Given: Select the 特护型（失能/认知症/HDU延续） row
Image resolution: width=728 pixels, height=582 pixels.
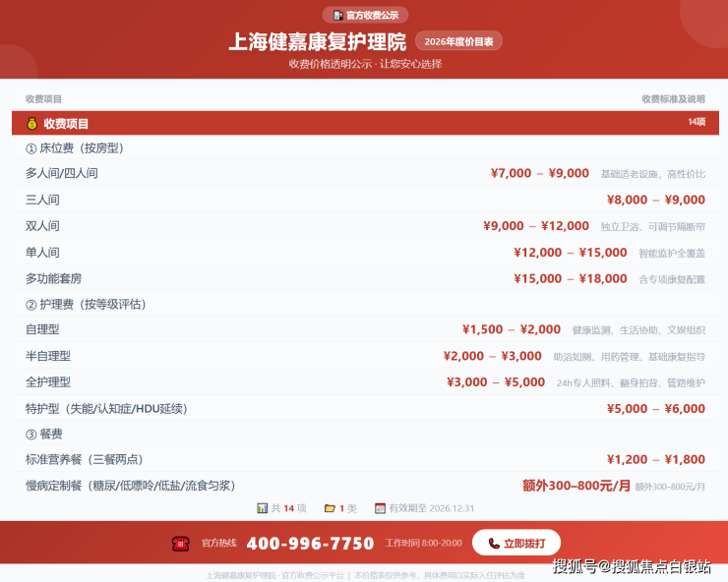Looking at the screenshot, I should (x=365, y=408).
